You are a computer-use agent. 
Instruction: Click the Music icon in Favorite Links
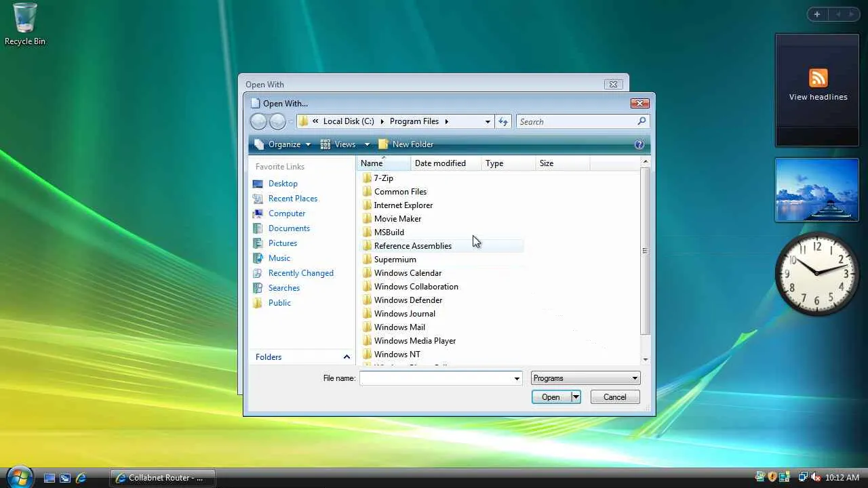258,258
